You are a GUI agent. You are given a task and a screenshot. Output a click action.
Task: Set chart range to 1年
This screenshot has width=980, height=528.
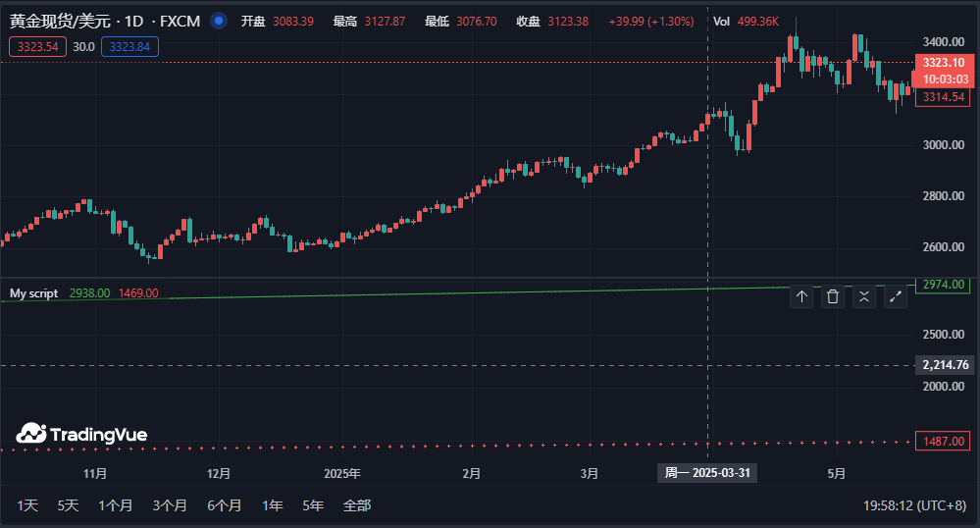coord(273,505)
